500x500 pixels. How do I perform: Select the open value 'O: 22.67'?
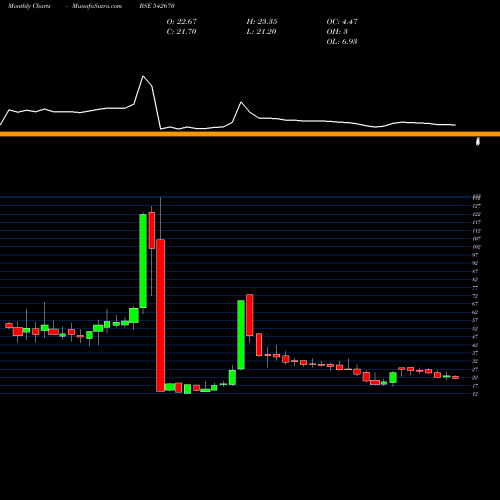coord(182,21)
